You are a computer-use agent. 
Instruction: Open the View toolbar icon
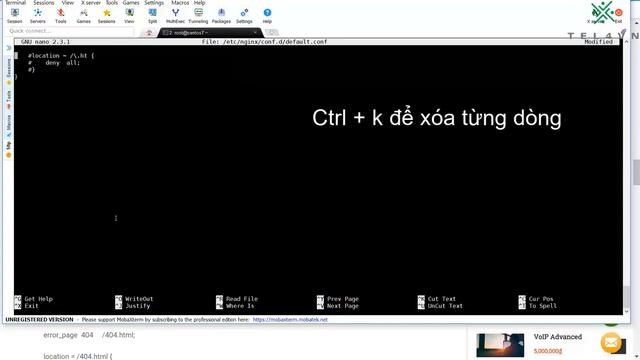129,16
